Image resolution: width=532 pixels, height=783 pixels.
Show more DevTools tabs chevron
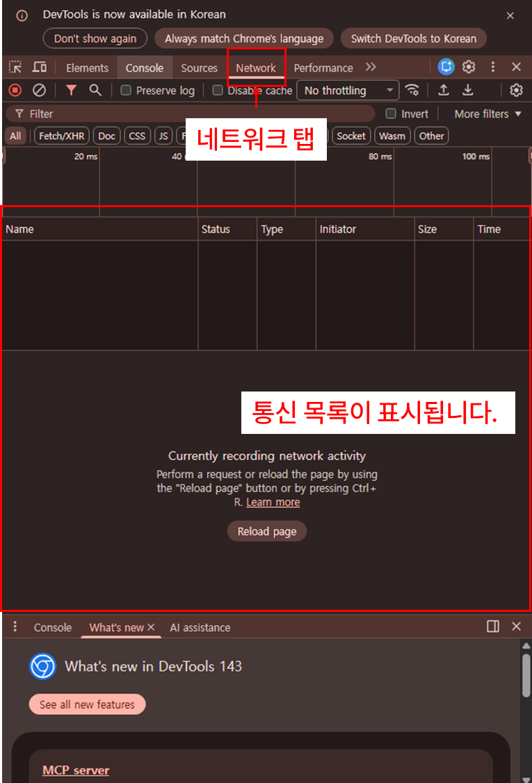click(x=371, y=67)
